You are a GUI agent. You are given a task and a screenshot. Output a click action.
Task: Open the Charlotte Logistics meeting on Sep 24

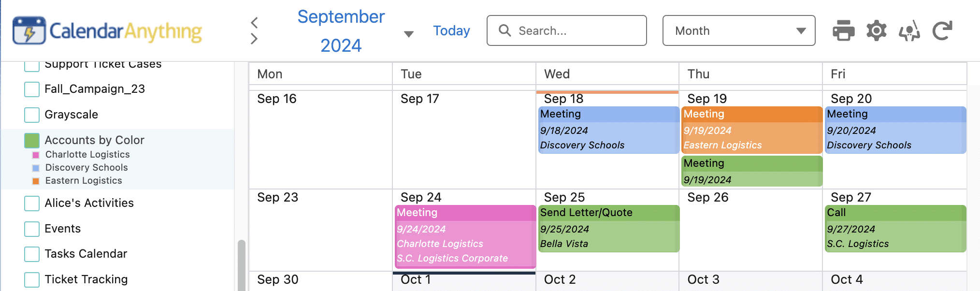pyautogui.click(x=465, y=236)
